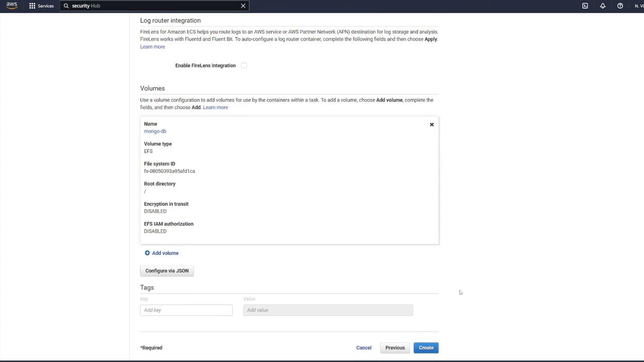This screenshot has height=362, width=644.
Task: Open the N. Virginia region dropdown
Action: [639, 6]
